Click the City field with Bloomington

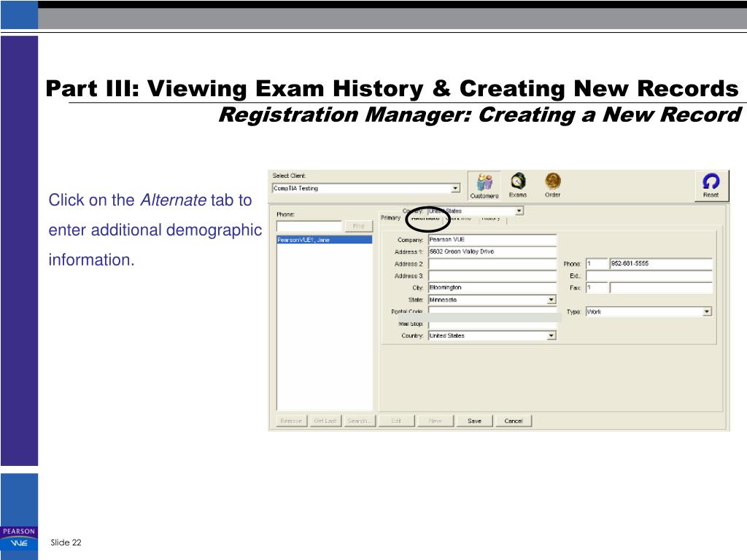coord(492,287)
